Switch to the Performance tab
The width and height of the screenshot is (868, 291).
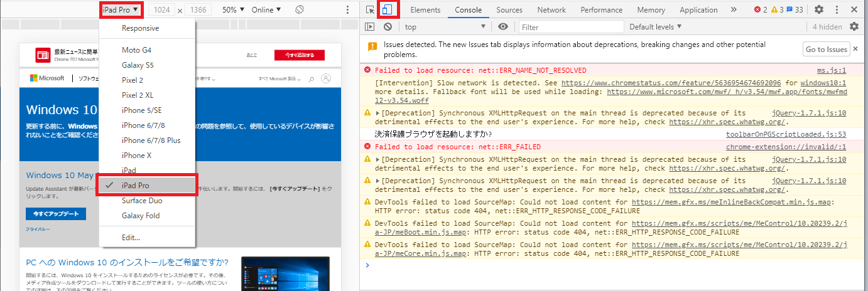(602, 10)
